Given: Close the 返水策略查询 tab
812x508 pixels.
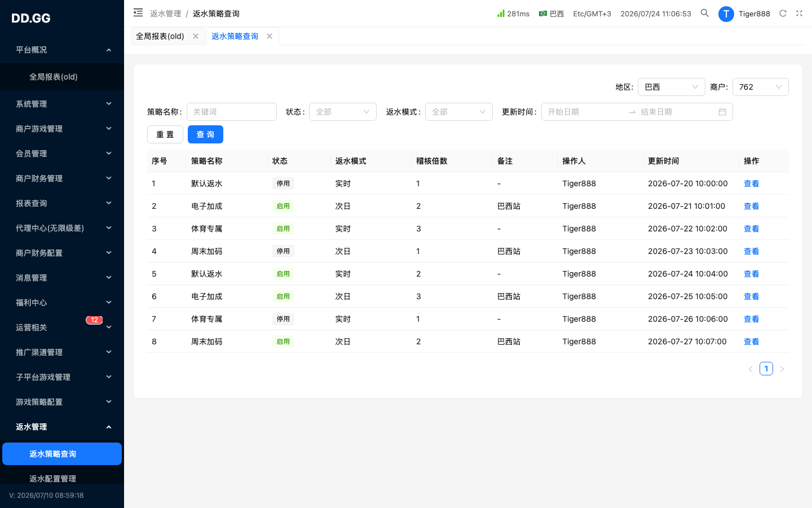Looking at the screenshot, I should click(x=270, y=36).
